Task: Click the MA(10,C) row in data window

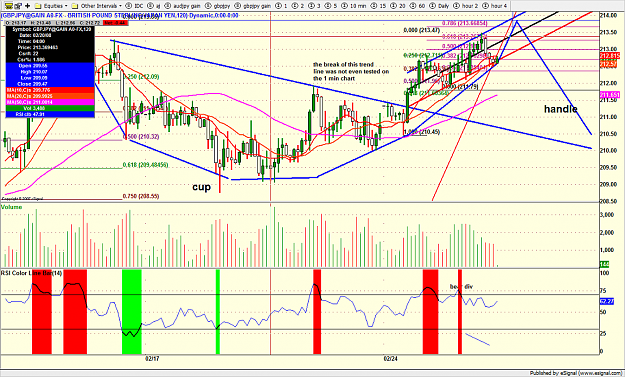Action: (x=50, y=90)
